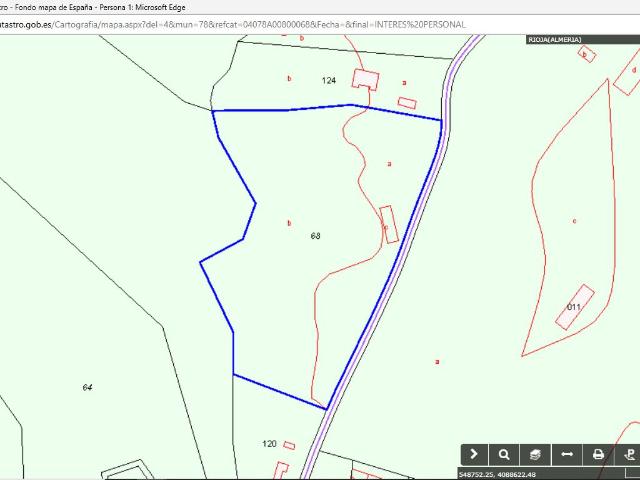Select parcel number 124 on the map

pos(329,80)
